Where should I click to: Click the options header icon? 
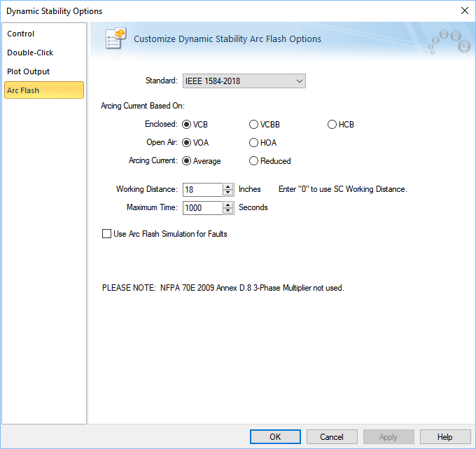point(114,39)
